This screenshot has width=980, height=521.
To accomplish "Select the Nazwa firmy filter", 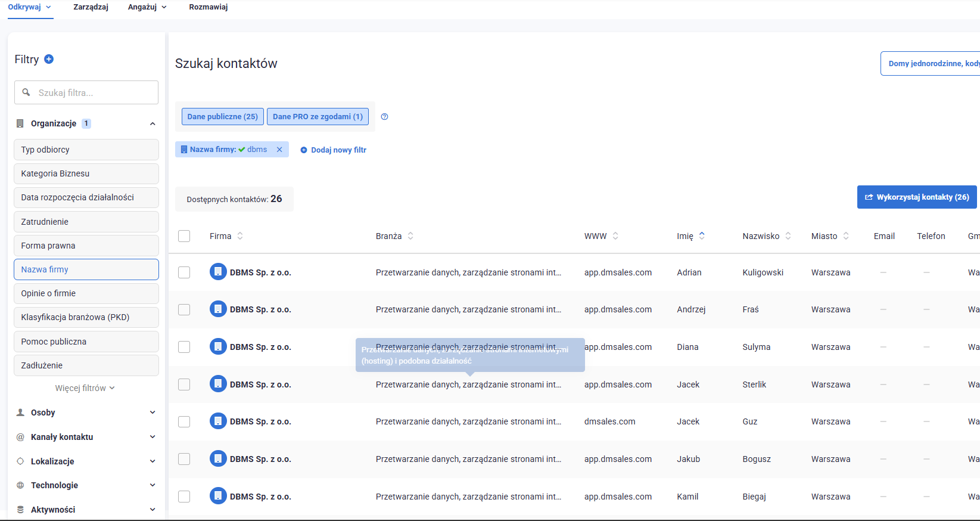I will click(86, 269).
